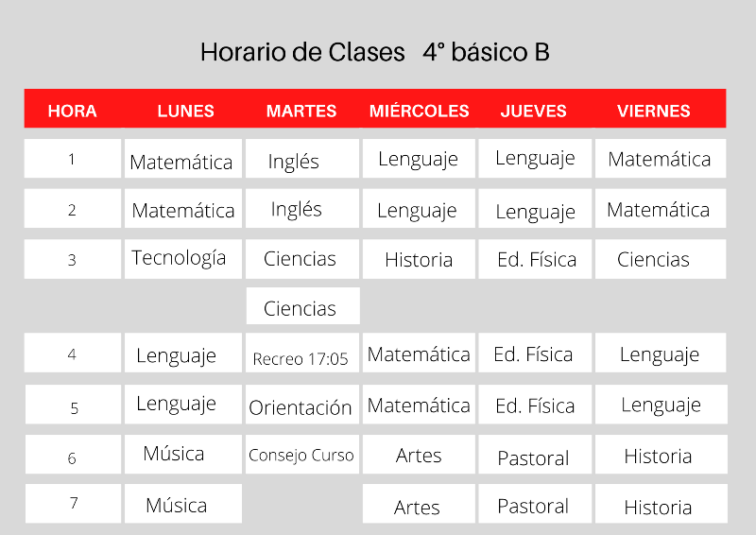
Task: Select Artes in hour 6 row
Action: point(419,457)
